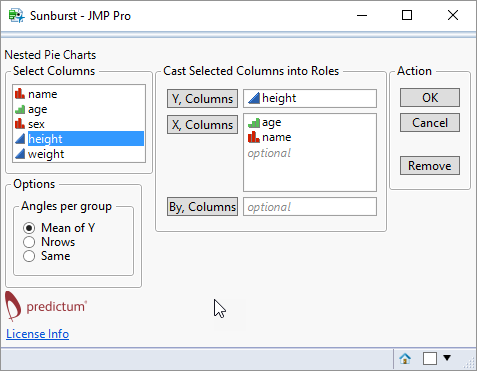
Task: Click the optional placeholder in X, Columns box
Action: tap(269, 153)
